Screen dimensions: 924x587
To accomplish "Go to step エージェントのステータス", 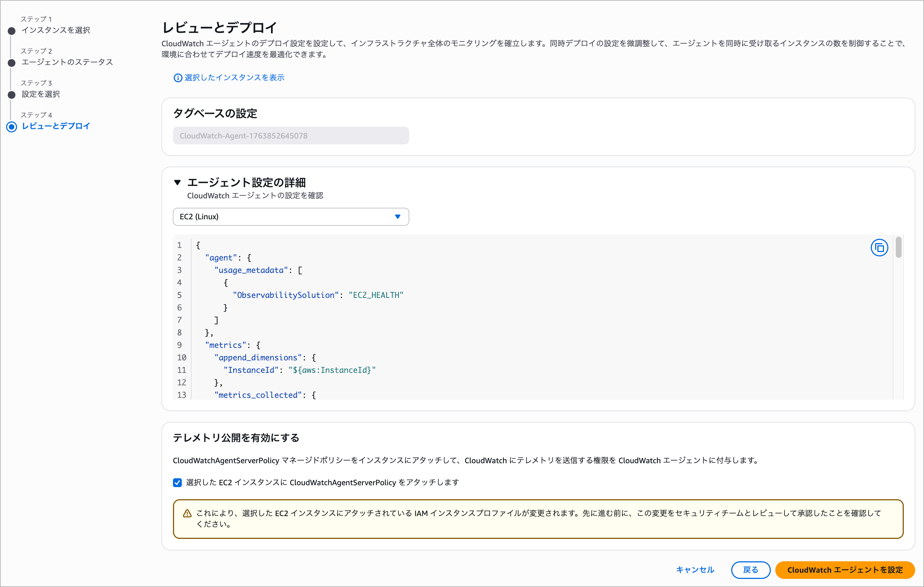I will click(67, 62).
